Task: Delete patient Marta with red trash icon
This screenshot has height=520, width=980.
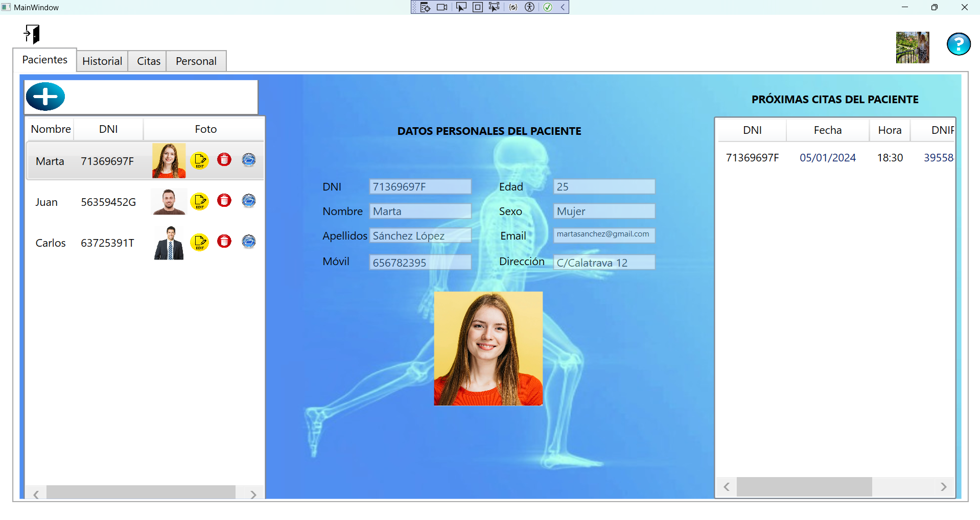Action: 224,160
